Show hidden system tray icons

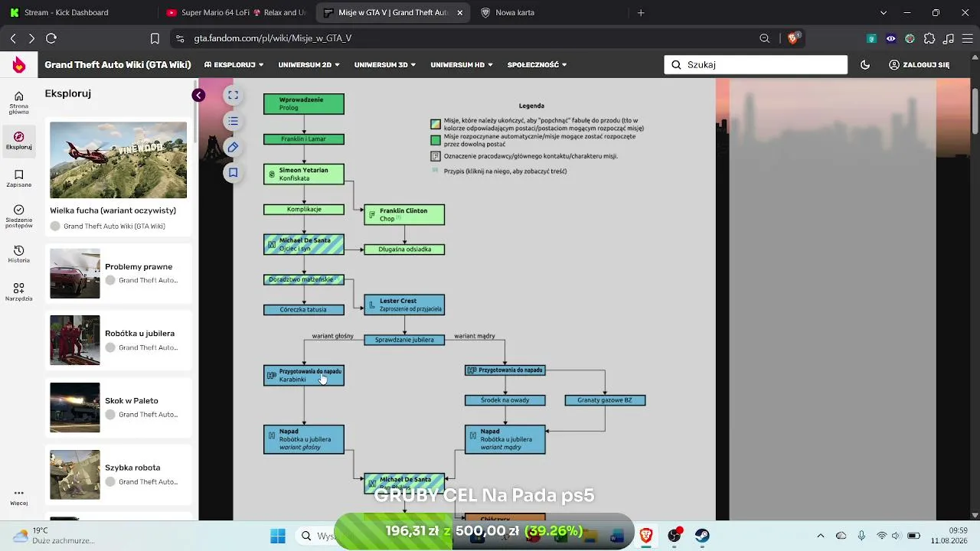[x=821, y=536]
